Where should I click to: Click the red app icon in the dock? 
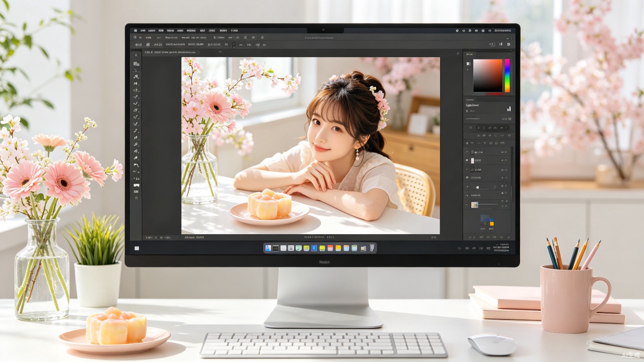pyautogui.click(x=330, y=248)
